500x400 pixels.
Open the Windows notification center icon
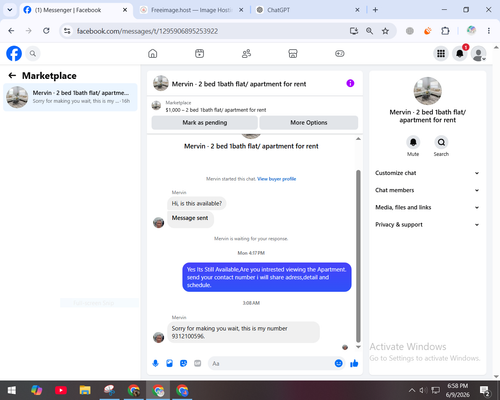click(x=484, y=390)
